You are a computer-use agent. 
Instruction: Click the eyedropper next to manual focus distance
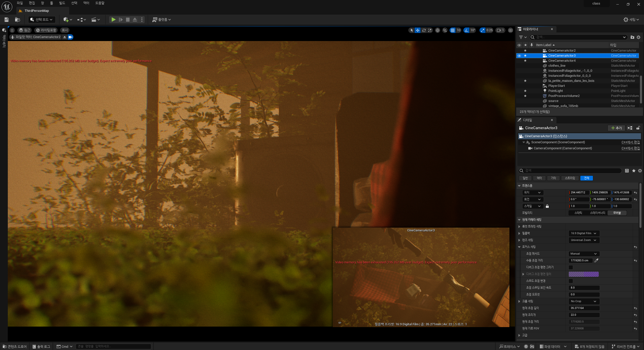596,261
